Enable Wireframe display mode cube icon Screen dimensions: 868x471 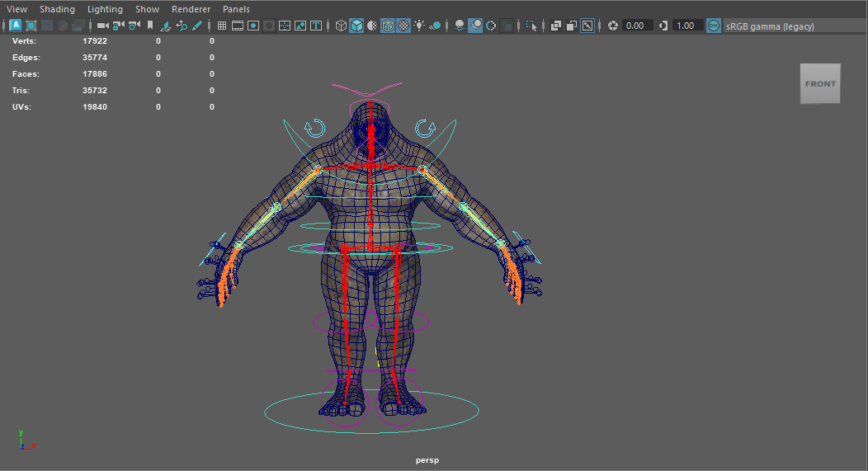341,26
